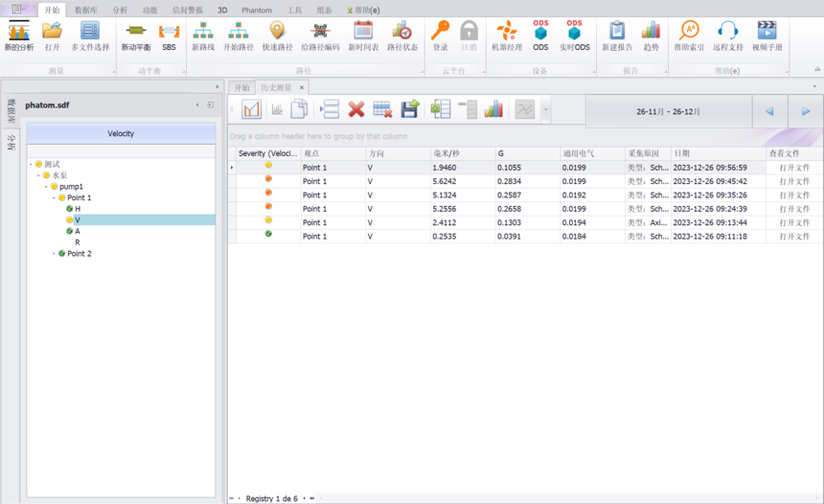Open the 多文件选择 multi-file selection tool
The image size is (824, 504).
coord(90,35)
